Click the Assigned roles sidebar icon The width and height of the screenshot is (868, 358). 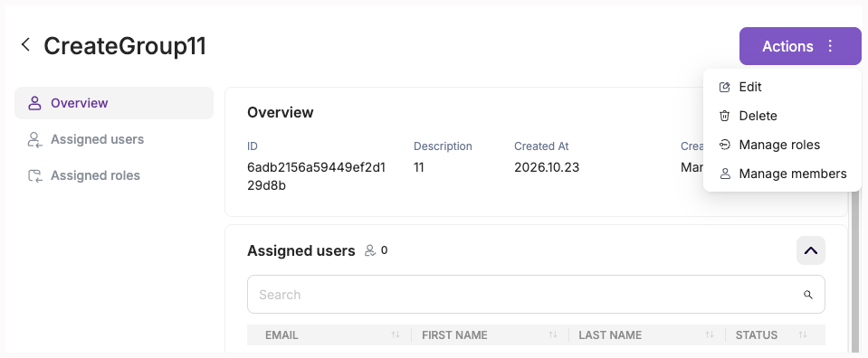(35, 176)
